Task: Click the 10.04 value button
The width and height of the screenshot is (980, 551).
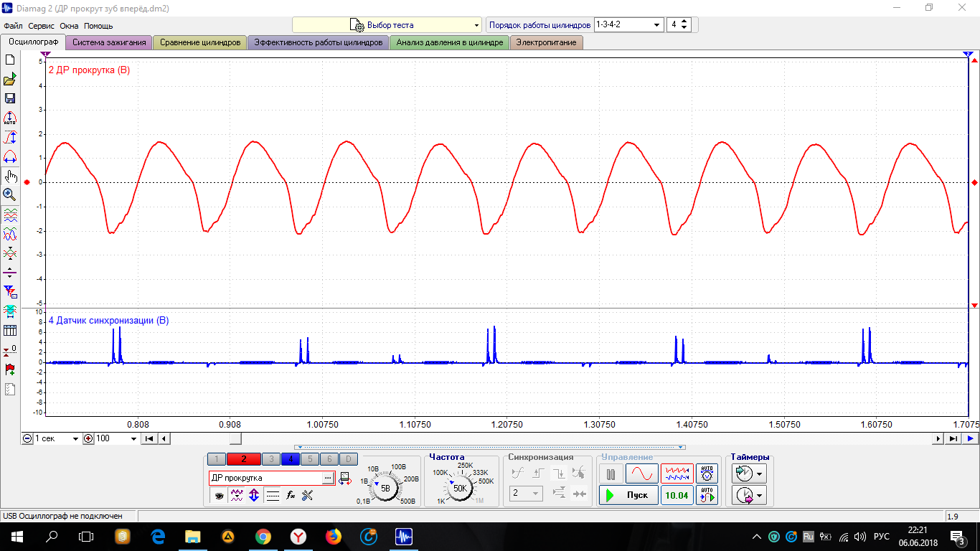Action: [677, 495]
